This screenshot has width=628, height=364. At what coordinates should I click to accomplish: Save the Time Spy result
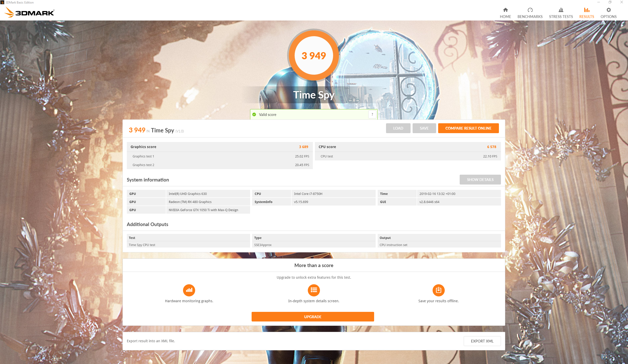424,128
